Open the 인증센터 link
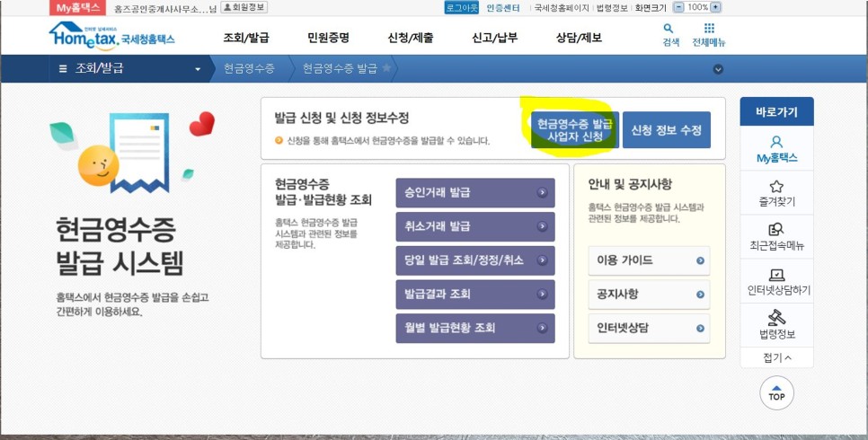The height and width of the screenshot is (440, 868). click(x=503, y=8)
